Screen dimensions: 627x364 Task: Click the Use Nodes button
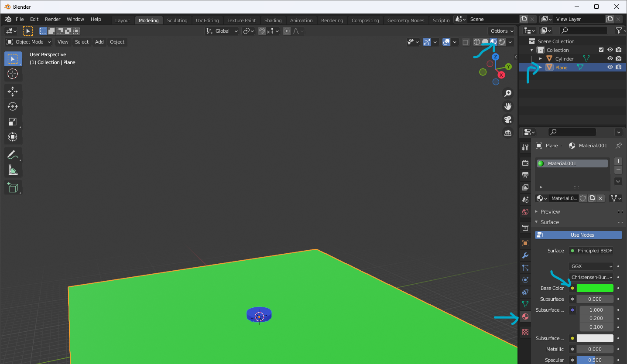[x=579, y=235]
